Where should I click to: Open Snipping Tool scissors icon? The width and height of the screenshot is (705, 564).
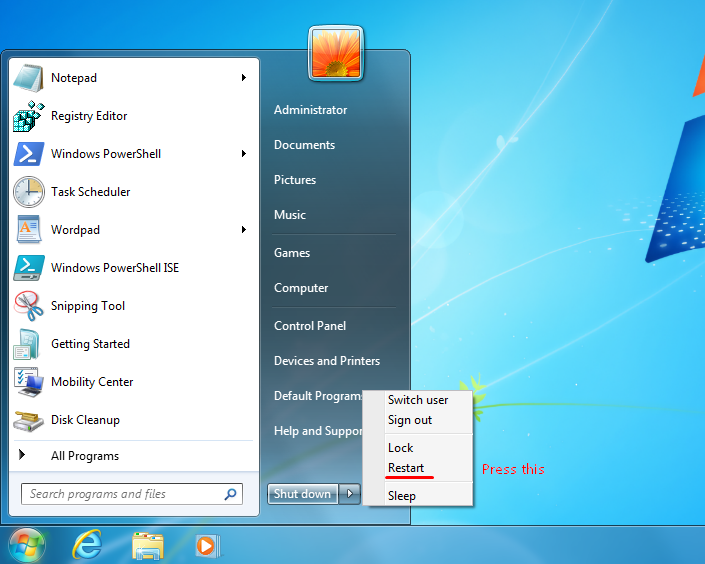28,306
